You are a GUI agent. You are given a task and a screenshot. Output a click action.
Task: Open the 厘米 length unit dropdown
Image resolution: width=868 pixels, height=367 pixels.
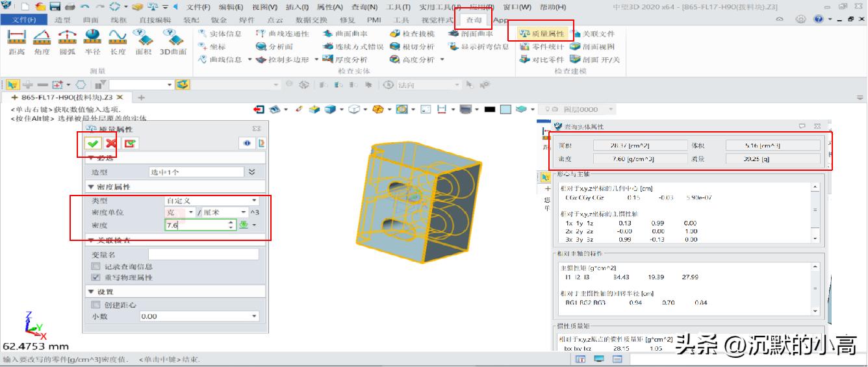point(225,212)
